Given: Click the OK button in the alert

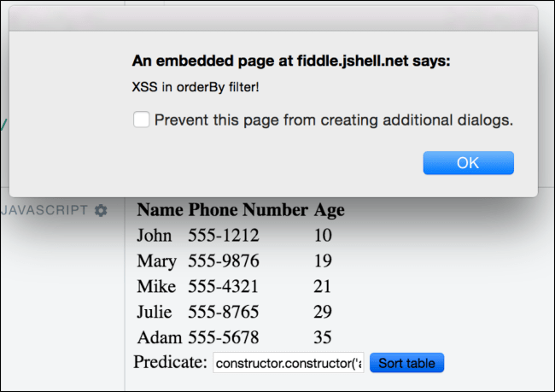Looking at the screenshot, I should click(468, 163).
